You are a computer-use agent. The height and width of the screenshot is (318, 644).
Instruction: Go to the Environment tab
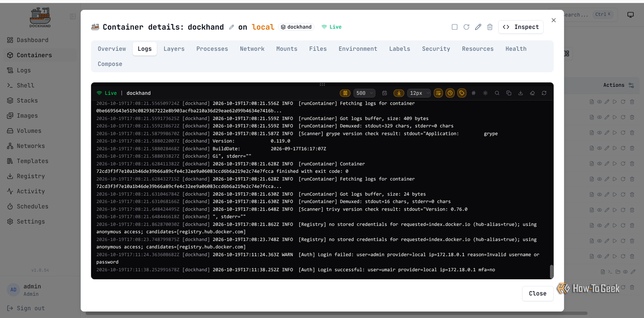tap(358, 49)
